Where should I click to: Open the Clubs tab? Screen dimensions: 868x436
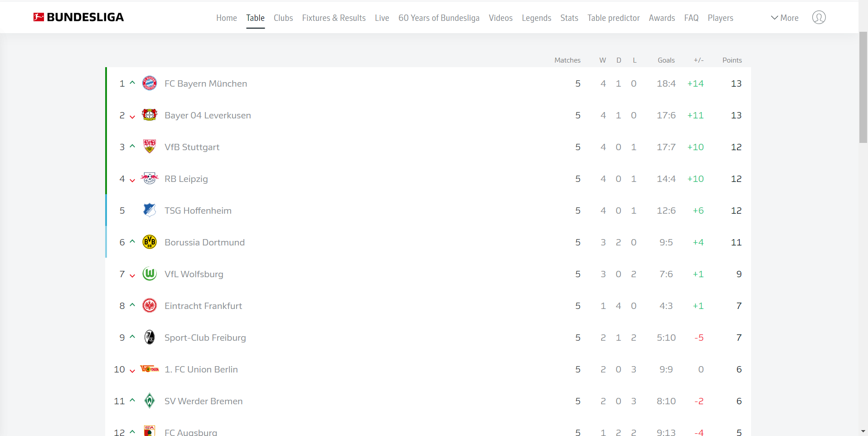point(283,18)
